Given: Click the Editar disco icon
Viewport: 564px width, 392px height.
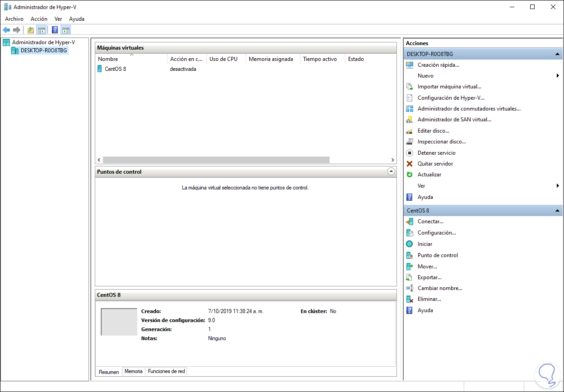Looking at the screenshot, I should (410, 131).
